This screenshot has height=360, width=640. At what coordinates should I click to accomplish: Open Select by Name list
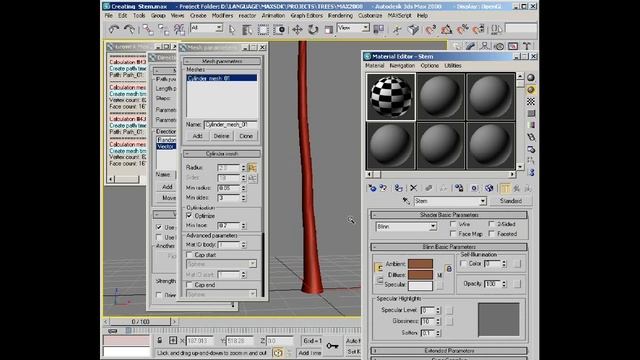point(247,29)
